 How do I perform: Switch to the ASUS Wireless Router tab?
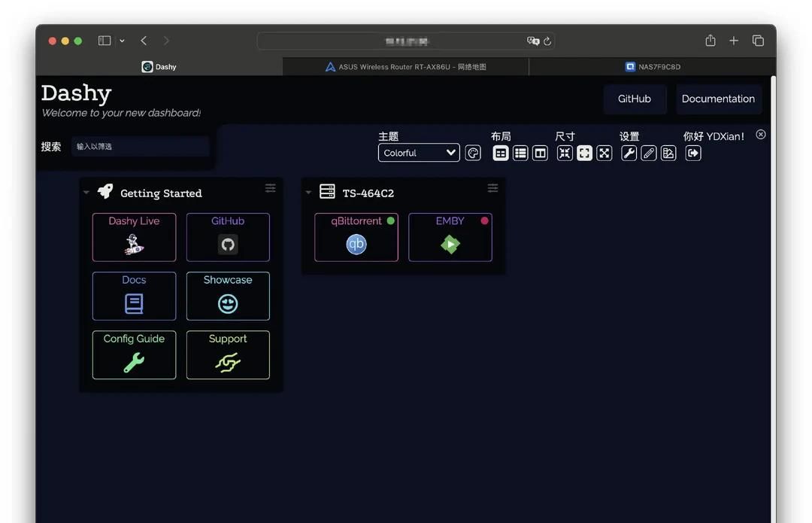click(x=405, y=66)
